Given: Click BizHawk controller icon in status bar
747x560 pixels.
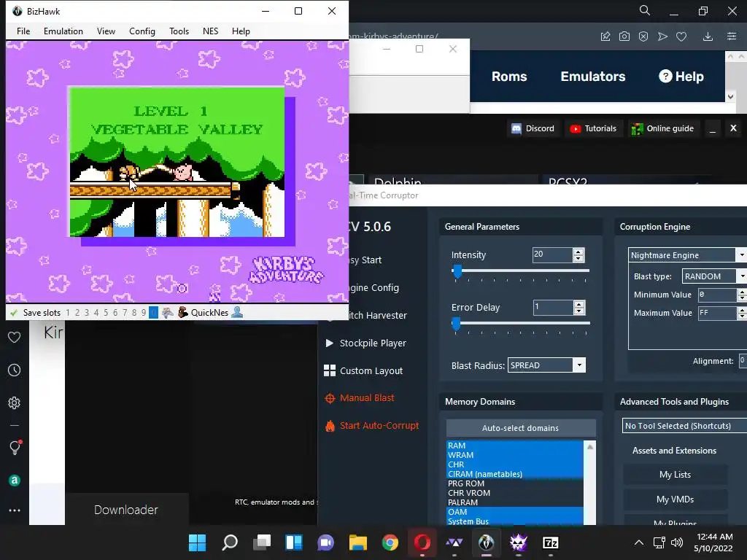Looking at the screenshot, I should pos(167,313).
